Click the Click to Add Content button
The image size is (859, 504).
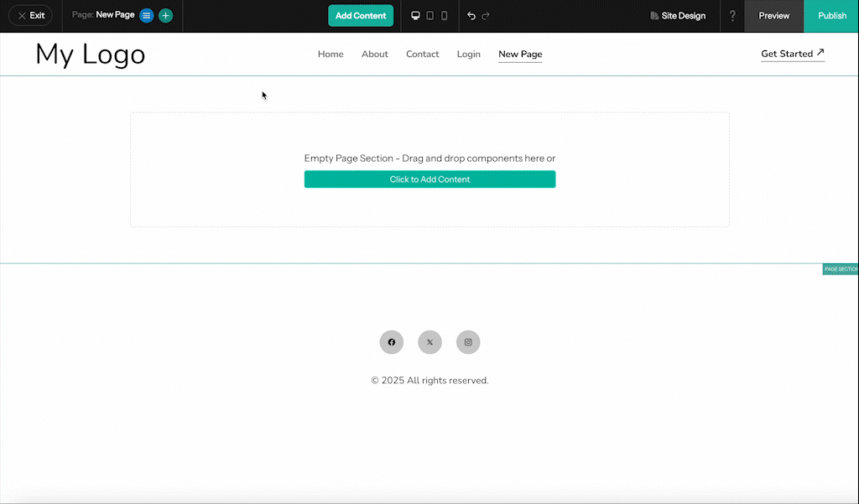[x=429, y=179]
